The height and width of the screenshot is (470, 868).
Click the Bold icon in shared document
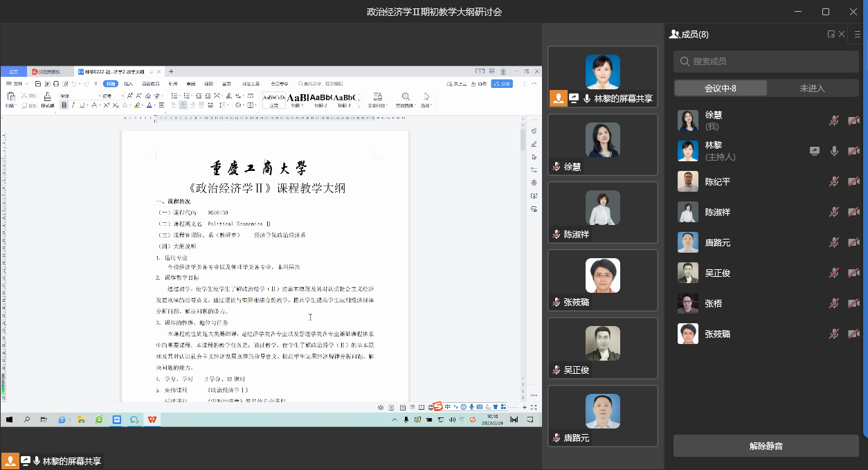tap(64, 105)
